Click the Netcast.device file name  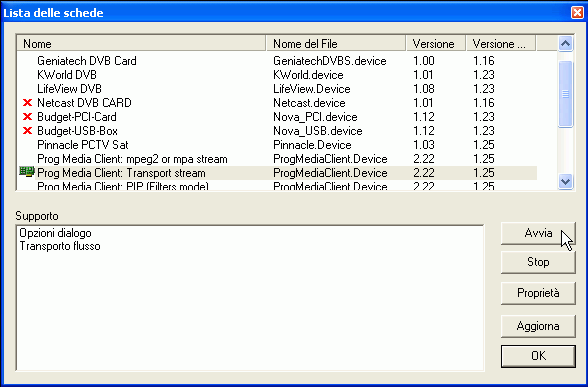tap(309, 103)
